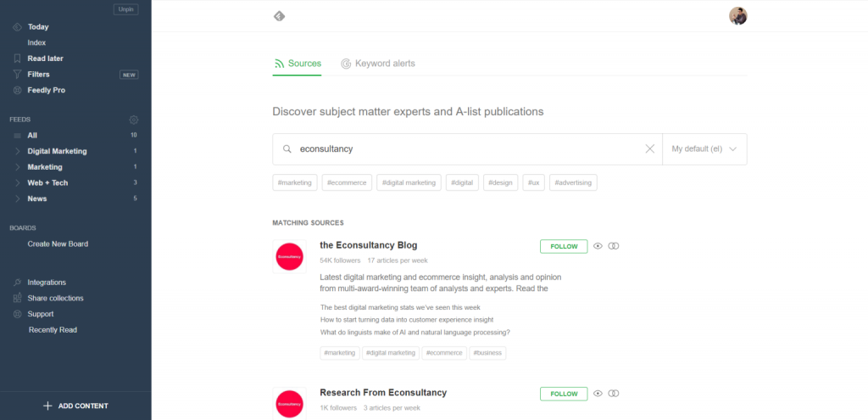This screenshot has width=868, height=420.
Task: Clear the econsultancy search text
Action: coord(650,148)
